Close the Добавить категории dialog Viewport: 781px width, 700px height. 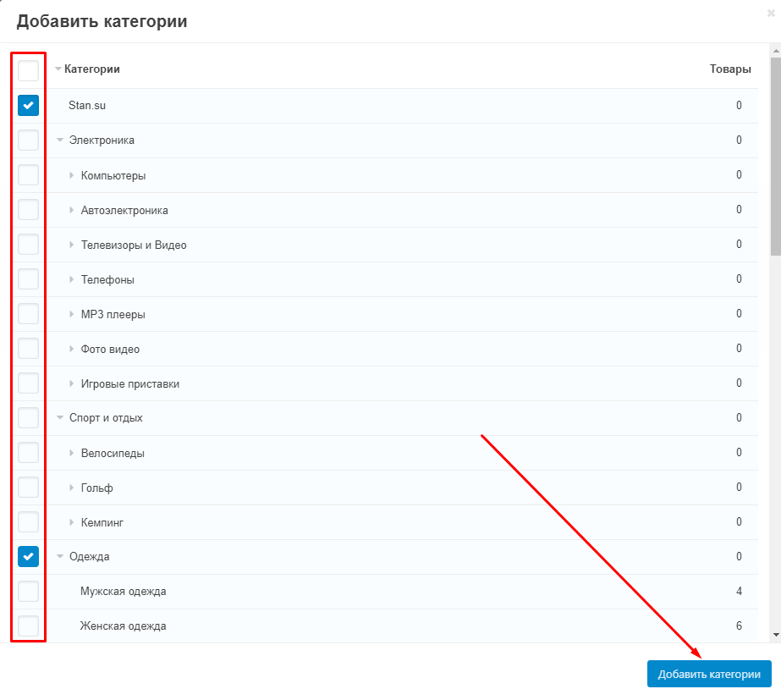coord(771,14)
